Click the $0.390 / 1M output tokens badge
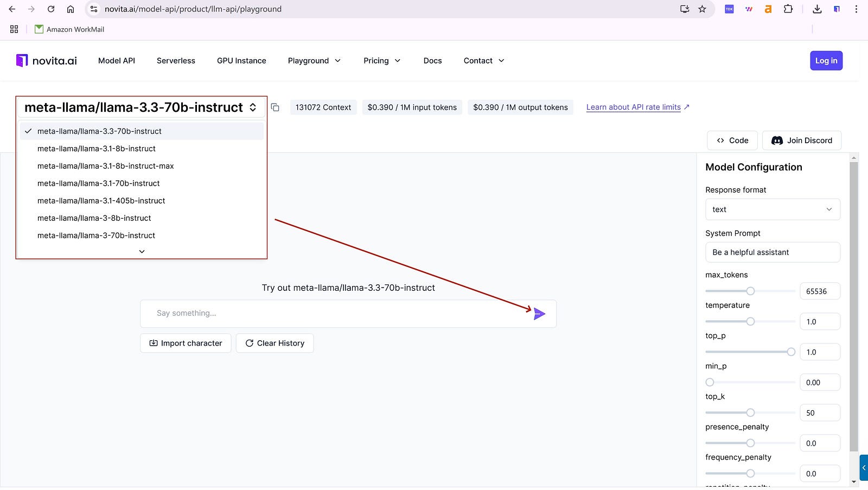868x490 pixels. pyautogui.click(x=520, y=107)
